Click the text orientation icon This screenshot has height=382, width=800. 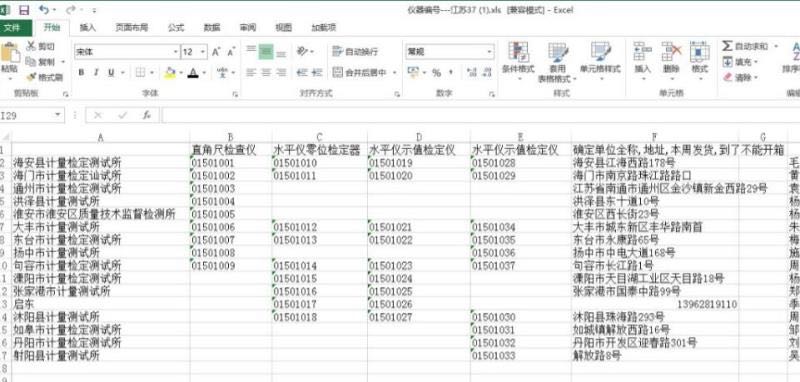click(303, 51)
